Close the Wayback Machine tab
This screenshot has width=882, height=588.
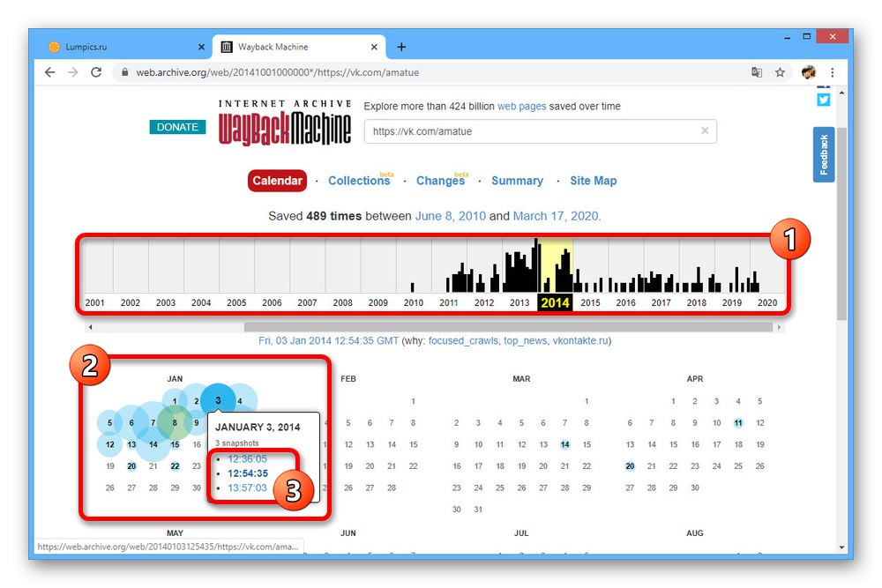pyautogui.click(x=374, y=48)
